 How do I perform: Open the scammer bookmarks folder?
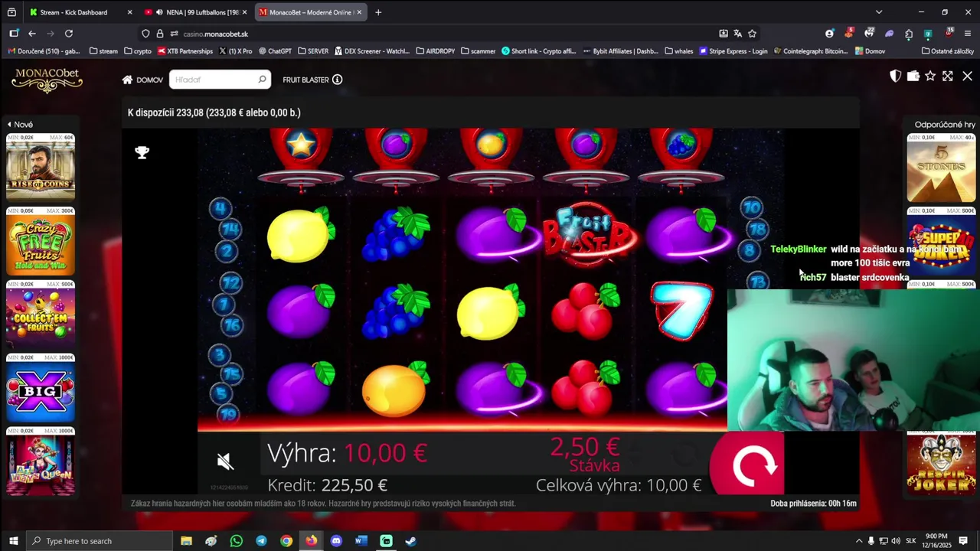click(478, 51)
